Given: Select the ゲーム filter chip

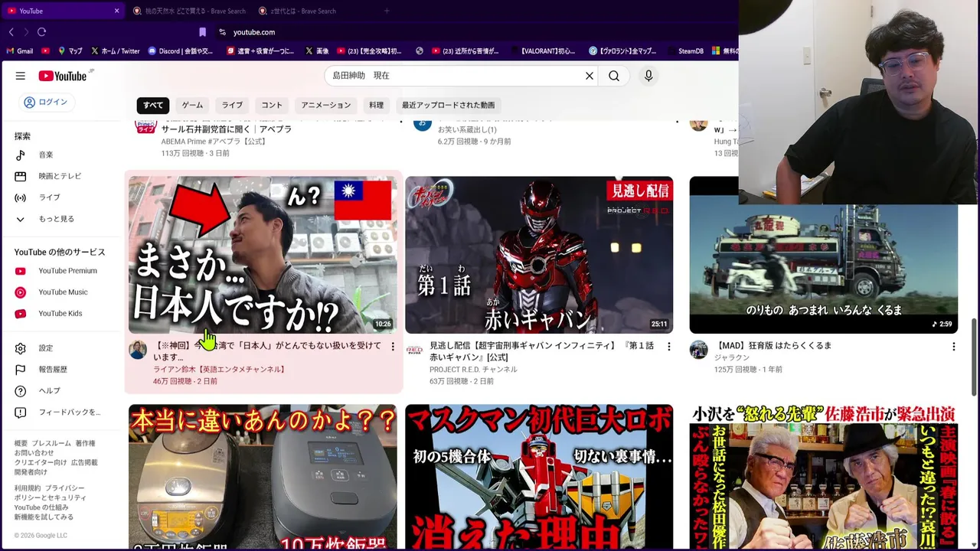Looking at the screenshot, I should click(x=192, y=106).
